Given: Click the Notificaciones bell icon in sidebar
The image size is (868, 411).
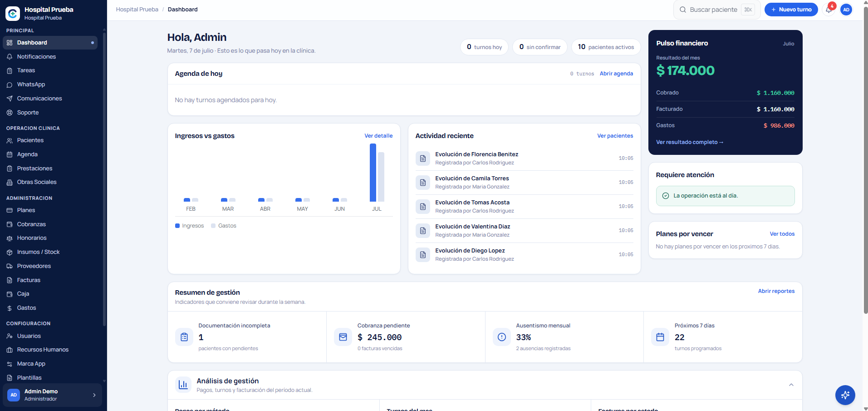Looking at the screenshot, I should pos(10,57).
